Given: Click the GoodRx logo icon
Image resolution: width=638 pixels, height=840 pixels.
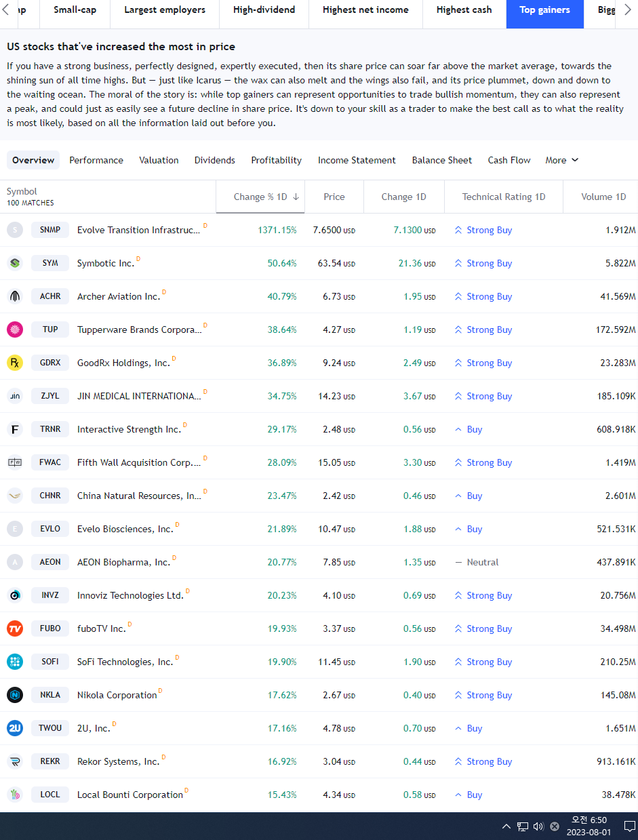Looking at the screenshot, I should pyautogui.click(x=15, y=363).
